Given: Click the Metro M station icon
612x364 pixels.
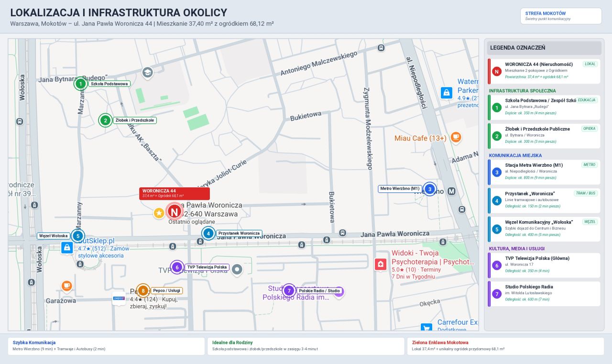Looking at the screenshot, I should tap(451, 191).
